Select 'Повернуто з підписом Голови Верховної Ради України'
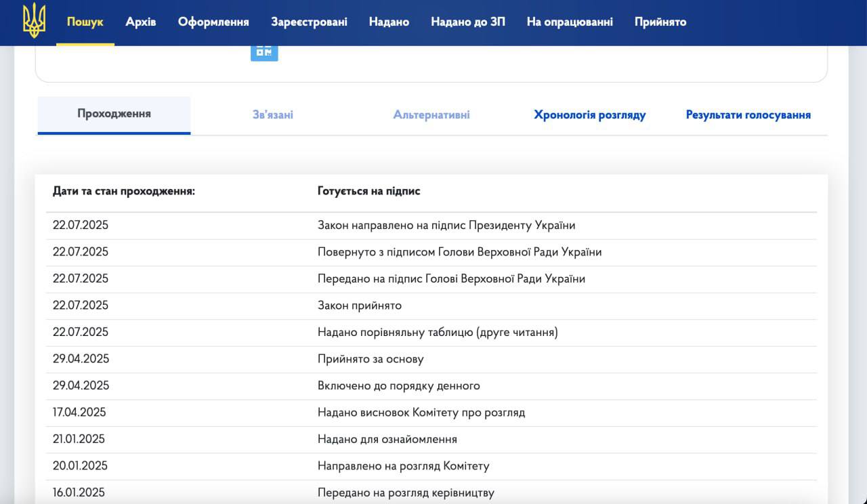867x504 pixels. pyautogui.click(x=460, y=252)
